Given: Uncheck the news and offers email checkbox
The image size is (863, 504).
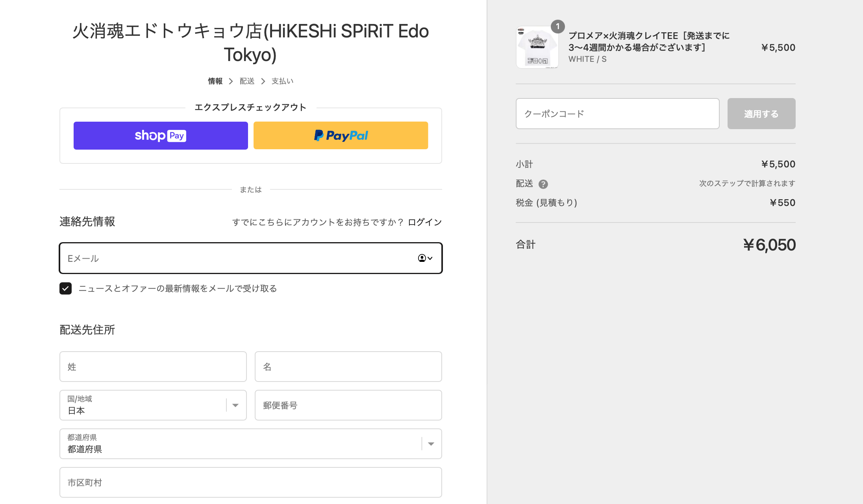Looking at the screenshot, I should pos(65,289).
